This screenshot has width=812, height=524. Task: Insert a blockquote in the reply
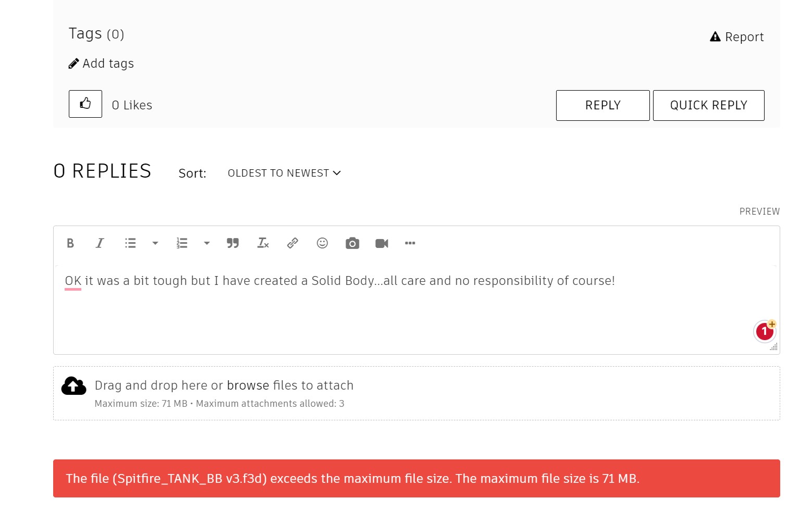pos(232,243)
